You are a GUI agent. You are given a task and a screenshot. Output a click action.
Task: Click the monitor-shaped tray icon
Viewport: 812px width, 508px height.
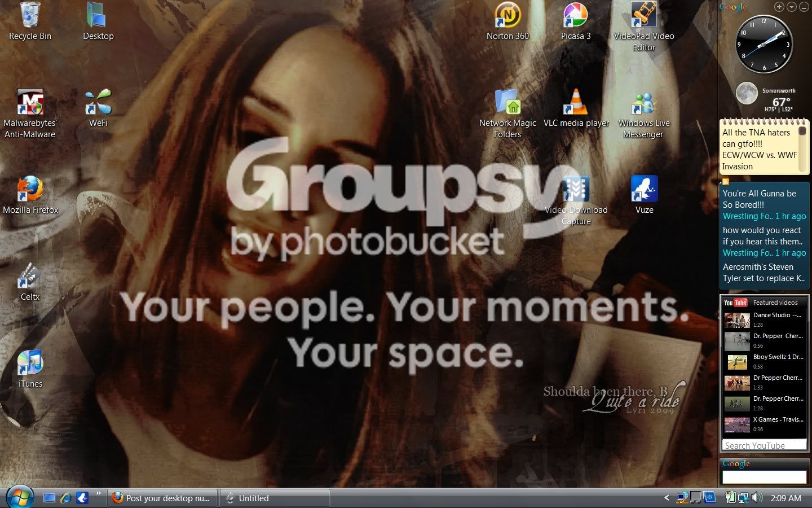(696, 498)
